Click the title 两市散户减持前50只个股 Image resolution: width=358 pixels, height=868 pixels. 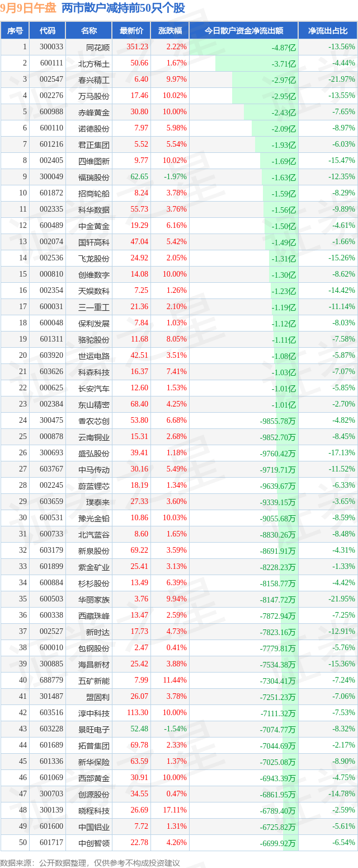(123, 8)
